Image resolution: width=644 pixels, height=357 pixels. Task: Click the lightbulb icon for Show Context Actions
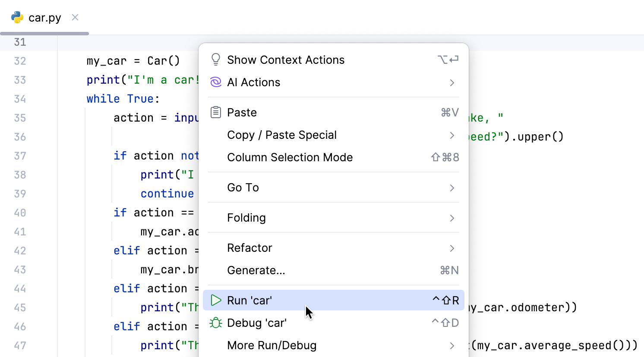(x=215, y=60)
